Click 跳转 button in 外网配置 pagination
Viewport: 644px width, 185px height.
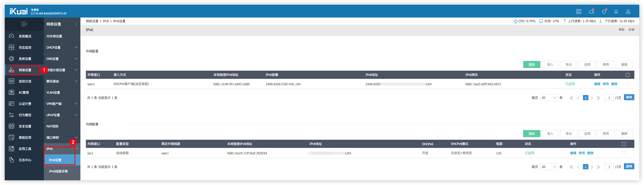click(x=629, y=97)
